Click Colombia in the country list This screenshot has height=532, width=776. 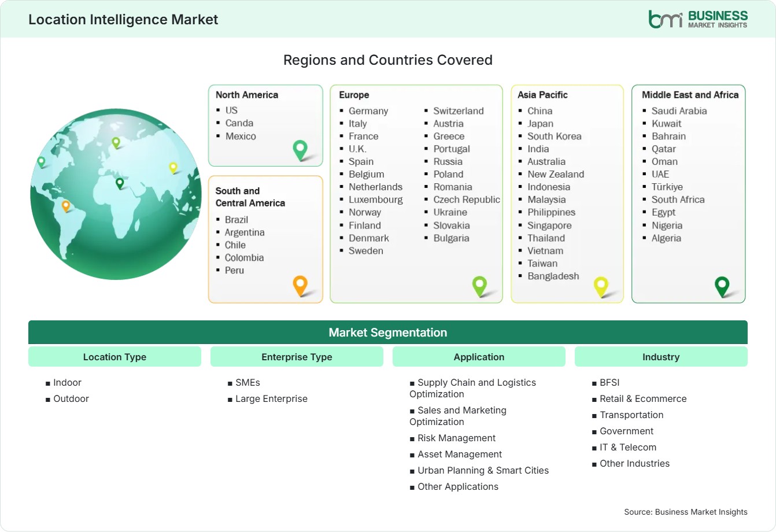click(244, 258)
